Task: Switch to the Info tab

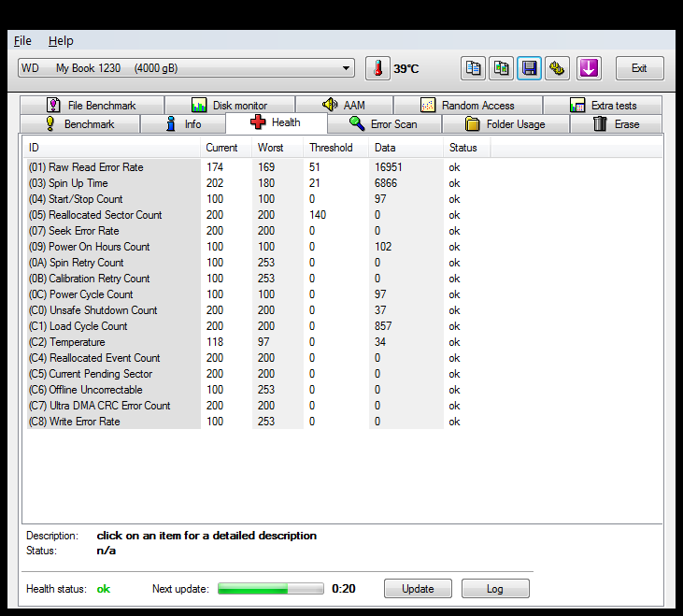Action: (183, 124)
